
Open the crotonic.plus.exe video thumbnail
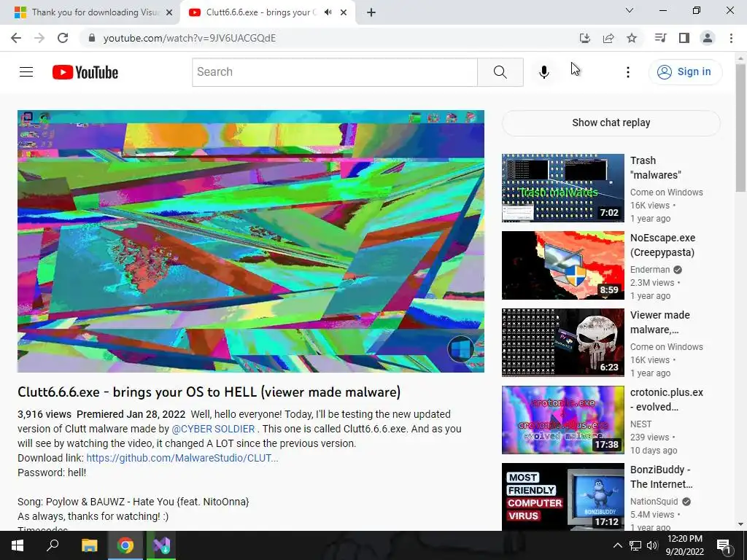(562, 419)
